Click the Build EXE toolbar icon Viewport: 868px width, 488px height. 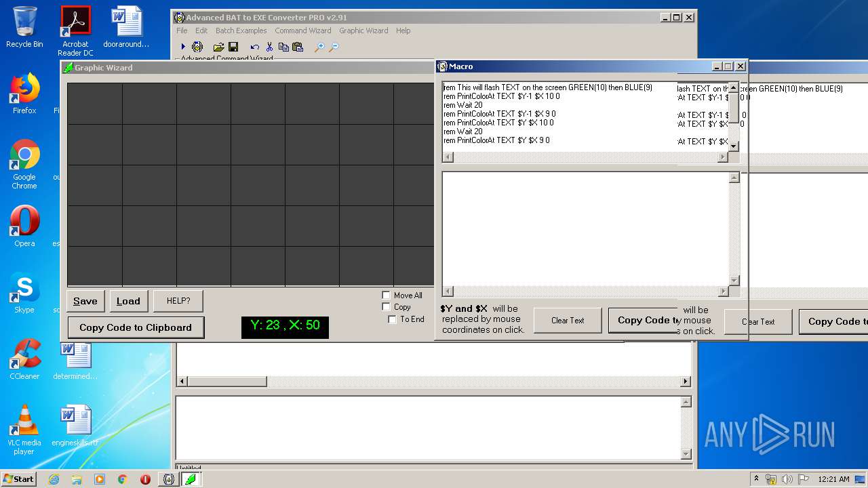tap(197, 47)
